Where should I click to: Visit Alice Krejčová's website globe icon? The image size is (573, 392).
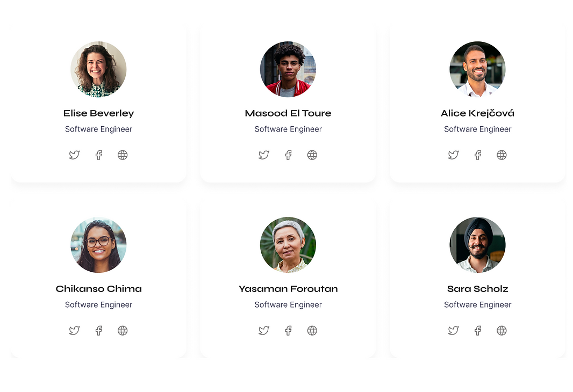502,155
